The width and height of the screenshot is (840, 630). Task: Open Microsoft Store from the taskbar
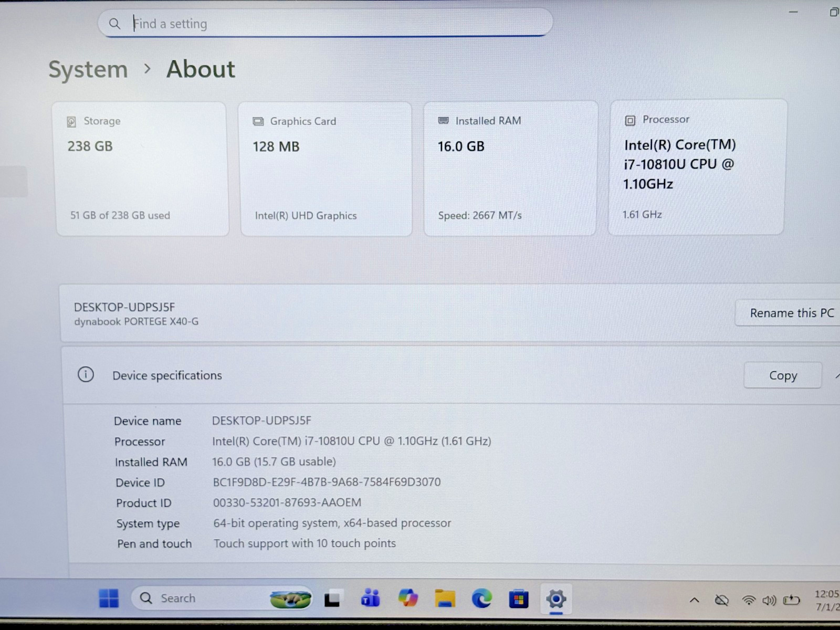point(518,598)
